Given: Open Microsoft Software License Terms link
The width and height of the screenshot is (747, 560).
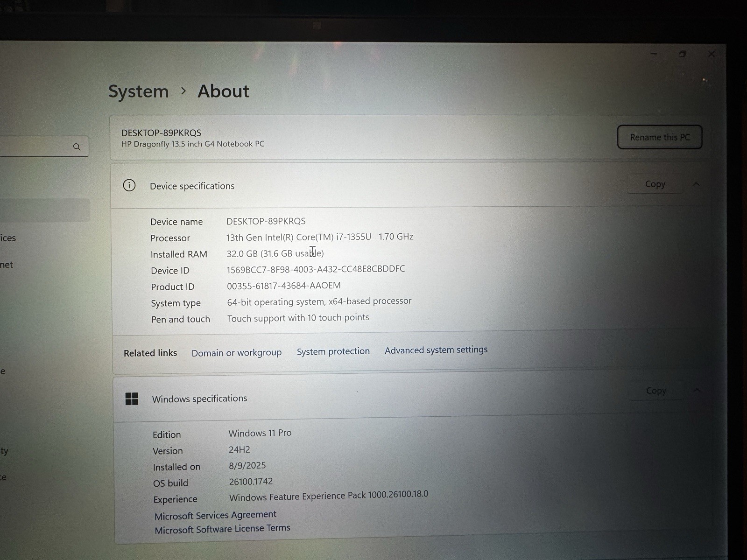Looking at the screenshot, I should coord(222,529).
